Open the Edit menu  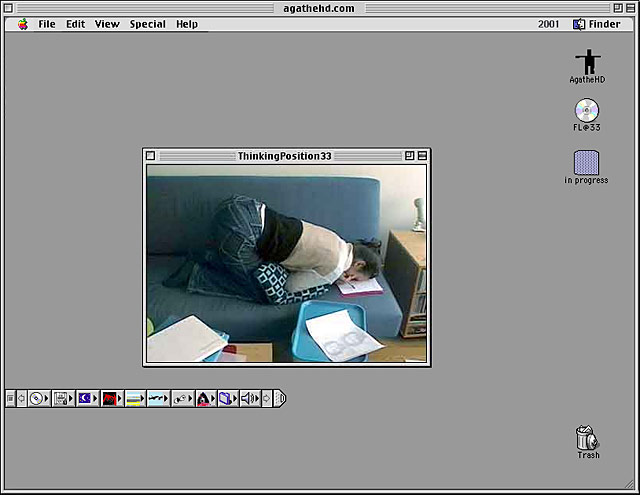coord(76,24)
